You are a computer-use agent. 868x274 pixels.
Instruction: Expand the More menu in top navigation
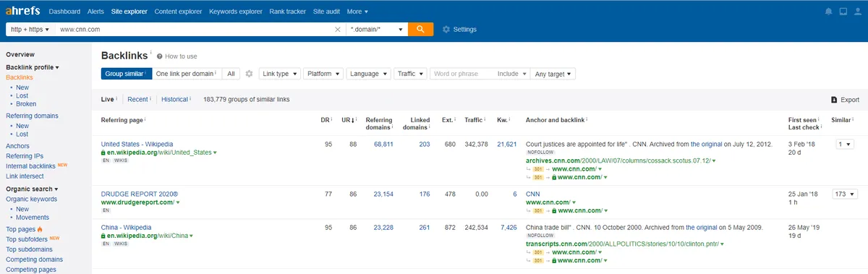(x=357, y=12)
